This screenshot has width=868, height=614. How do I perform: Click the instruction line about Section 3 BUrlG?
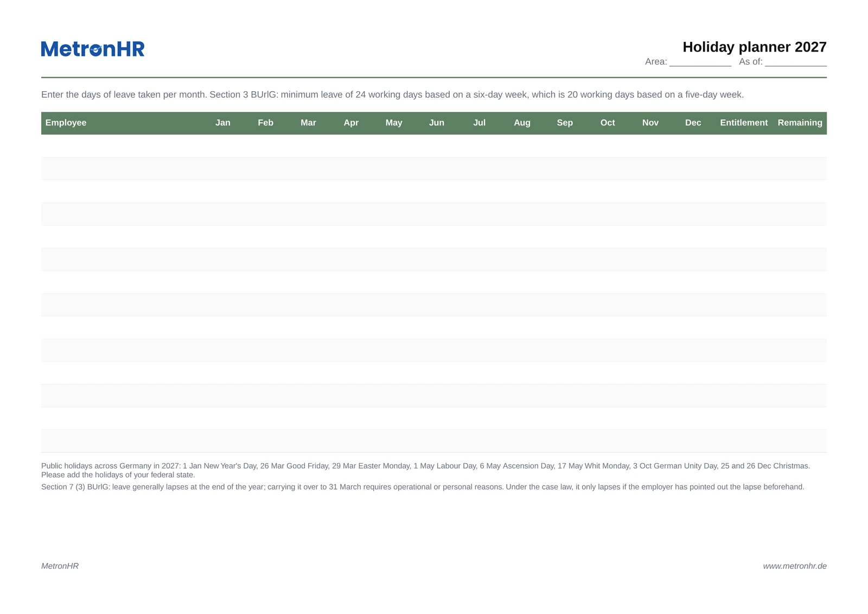392,94
